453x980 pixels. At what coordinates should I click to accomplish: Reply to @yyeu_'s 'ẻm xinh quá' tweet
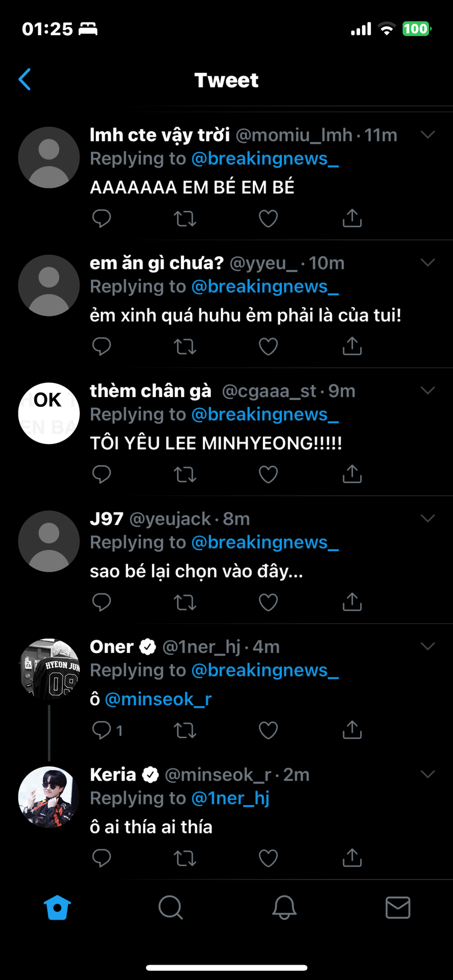(x=101, y=347)
